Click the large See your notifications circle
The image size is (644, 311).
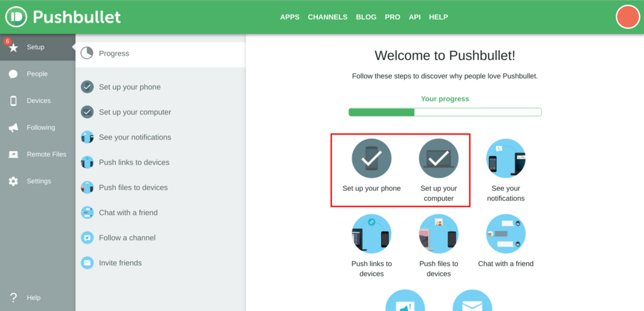(506, 158)
